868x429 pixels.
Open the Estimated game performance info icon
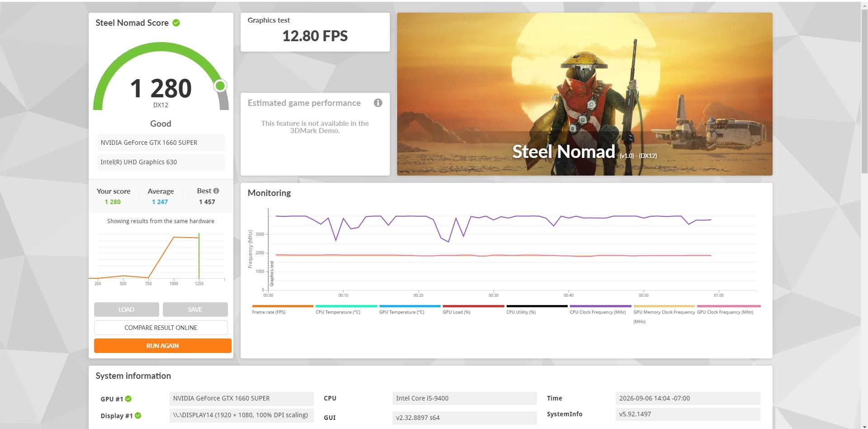click(x=378, y=103)
